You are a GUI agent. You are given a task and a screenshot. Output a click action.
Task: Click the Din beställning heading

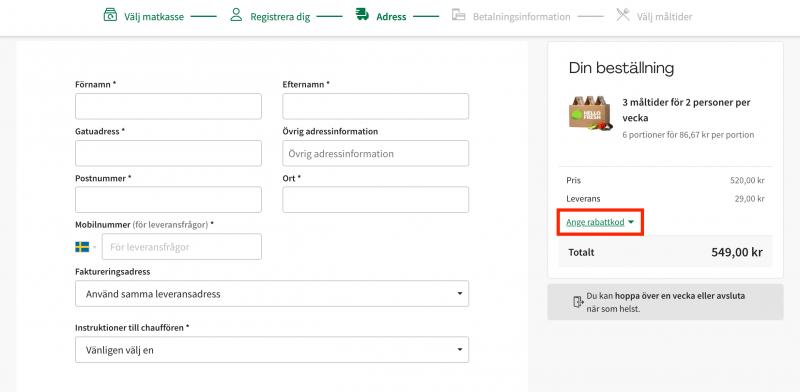pyautogui.click(x=621, y=68)
